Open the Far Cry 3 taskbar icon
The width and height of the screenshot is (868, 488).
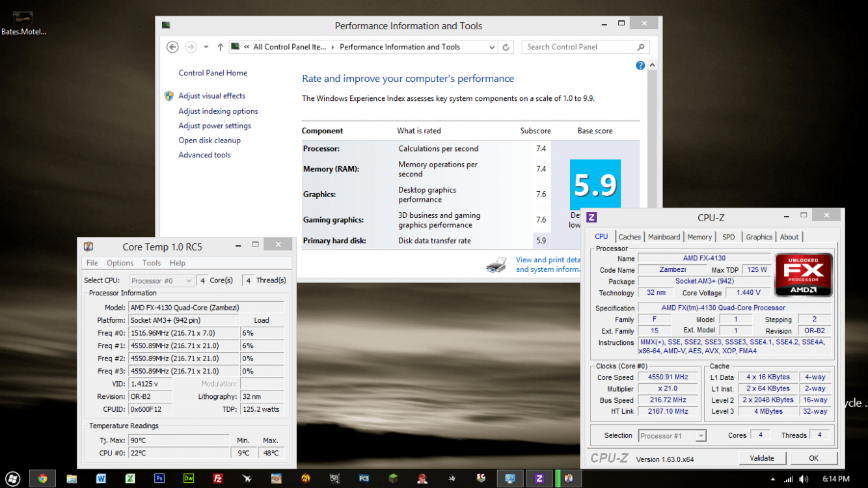364,478
